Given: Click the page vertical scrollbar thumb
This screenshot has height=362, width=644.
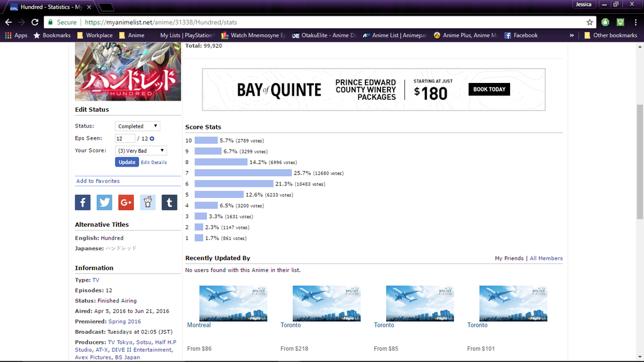Looking at the screenshot, I should 640,162.
